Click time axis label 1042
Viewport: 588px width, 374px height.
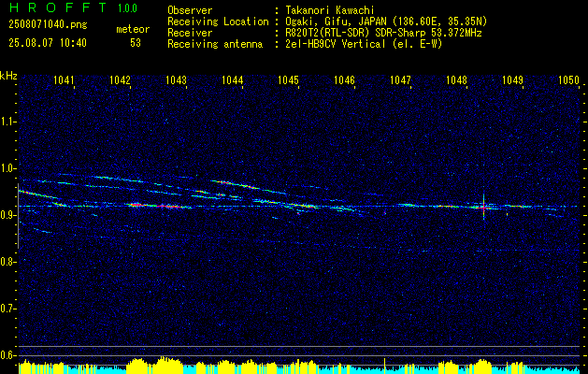(120, 79)
